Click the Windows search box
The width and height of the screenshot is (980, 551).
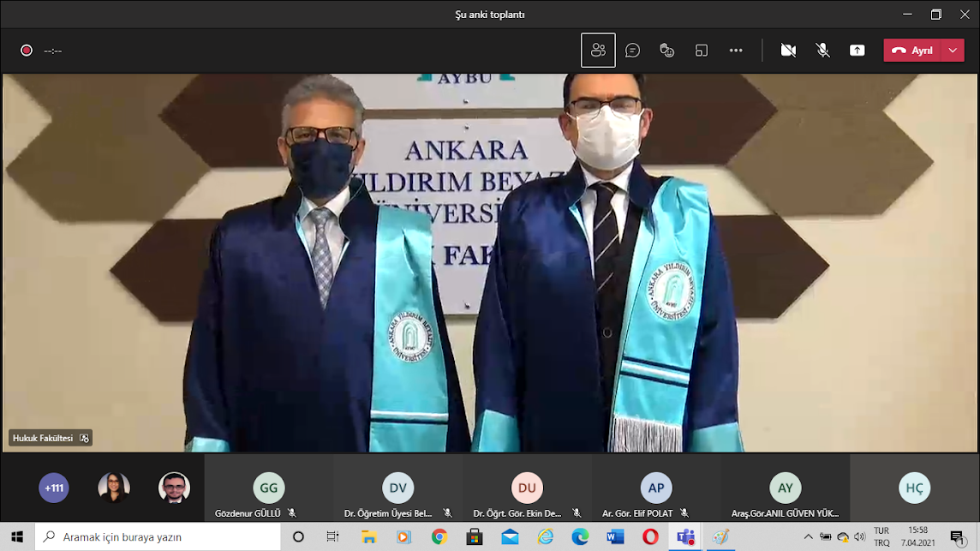pyautogui.click(x=158, y=537)
